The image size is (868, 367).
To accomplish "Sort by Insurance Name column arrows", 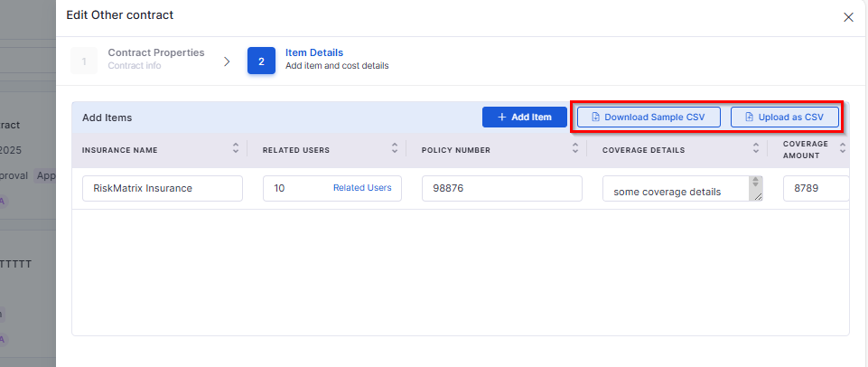I will pyautogui.click(x=236, y=148).
